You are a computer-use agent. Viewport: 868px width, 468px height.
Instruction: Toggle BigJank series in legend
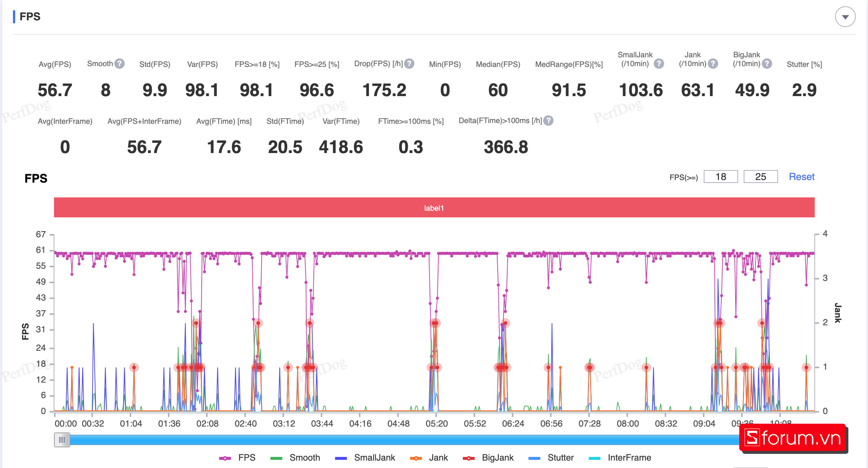(488, 458)
